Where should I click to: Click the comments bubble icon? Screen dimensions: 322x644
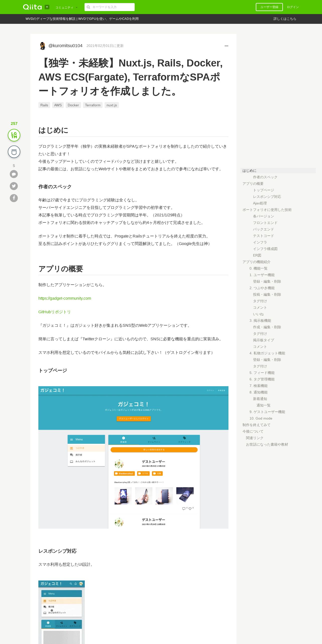[x=14, y=174]
